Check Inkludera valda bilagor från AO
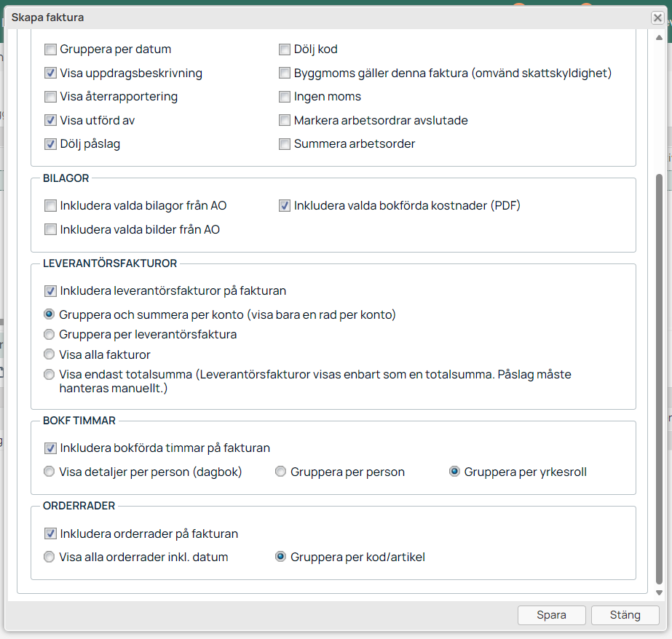The height and width of the screenshot is (639, 672). pos(50,206)
